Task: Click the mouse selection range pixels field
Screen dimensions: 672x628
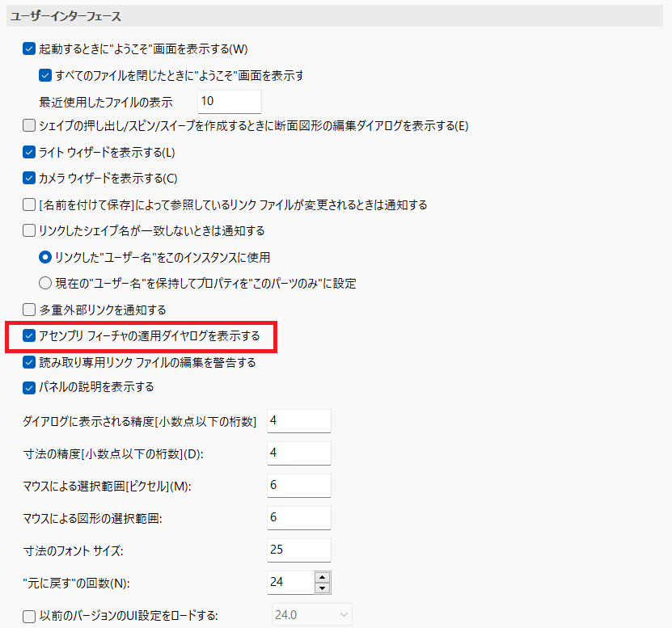Action: 298,485
